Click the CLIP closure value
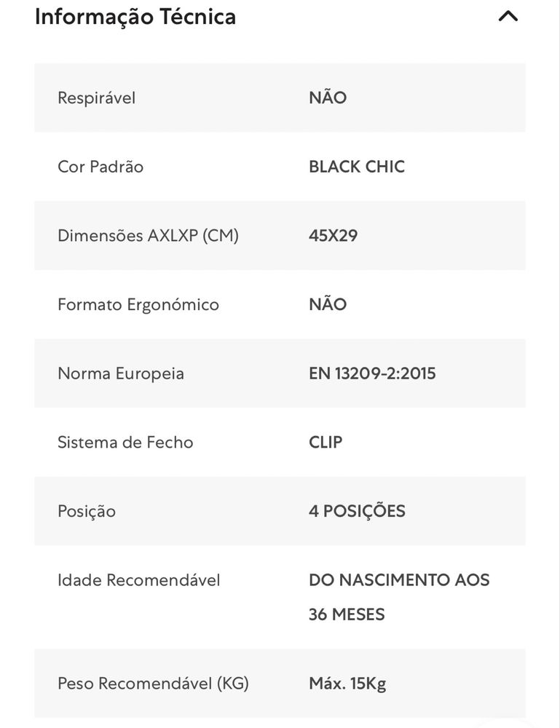 point(326,443)
